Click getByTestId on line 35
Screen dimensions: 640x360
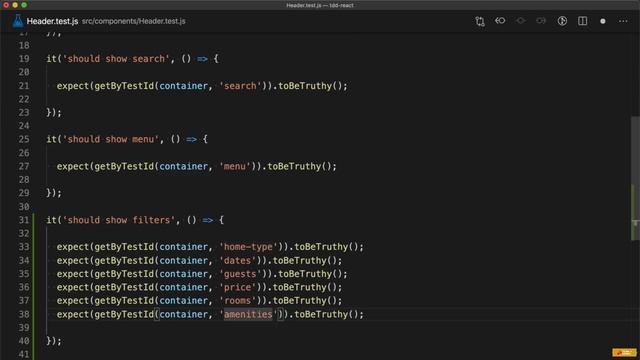[124, 274]
